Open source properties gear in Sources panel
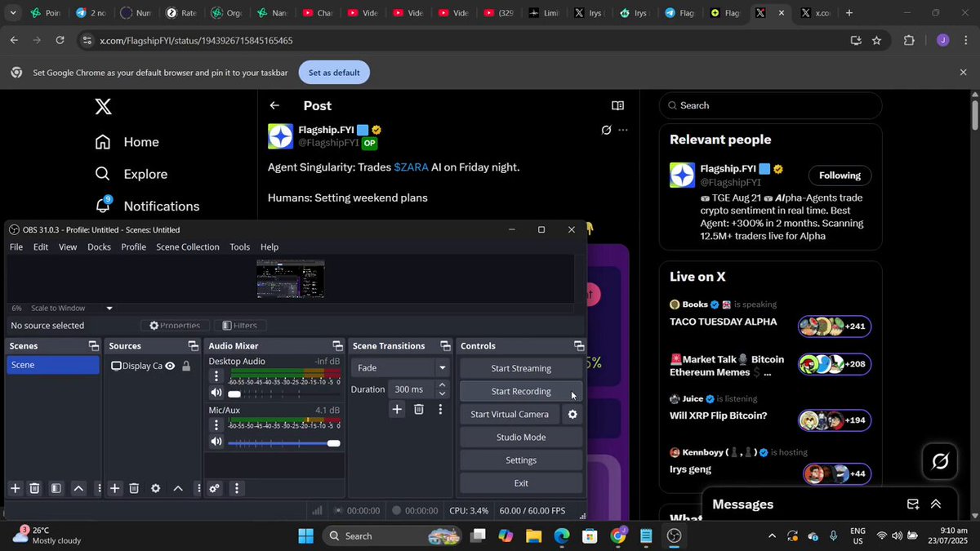Viewport: 980px width, 551px height. tap(156, 488)
